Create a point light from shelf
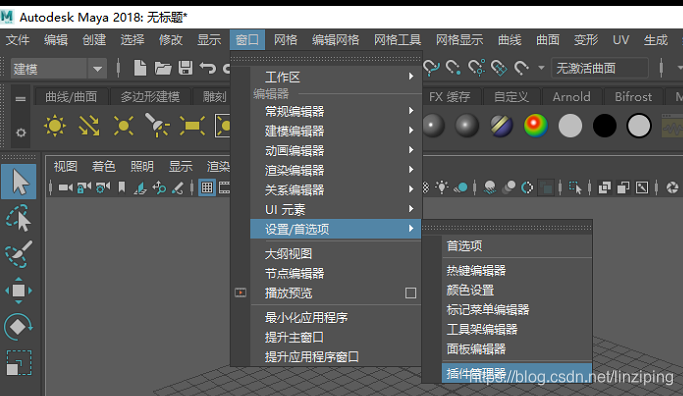 tap(123, 126)
